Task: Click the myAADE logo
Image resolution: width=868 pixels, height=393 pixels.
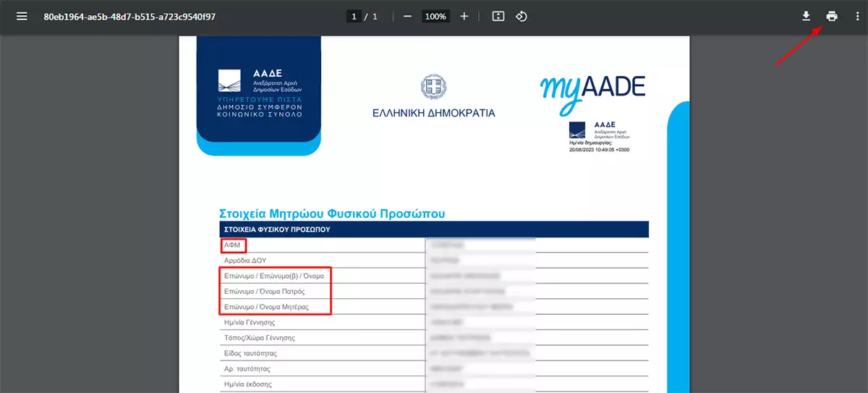Action: click(592, 91)
